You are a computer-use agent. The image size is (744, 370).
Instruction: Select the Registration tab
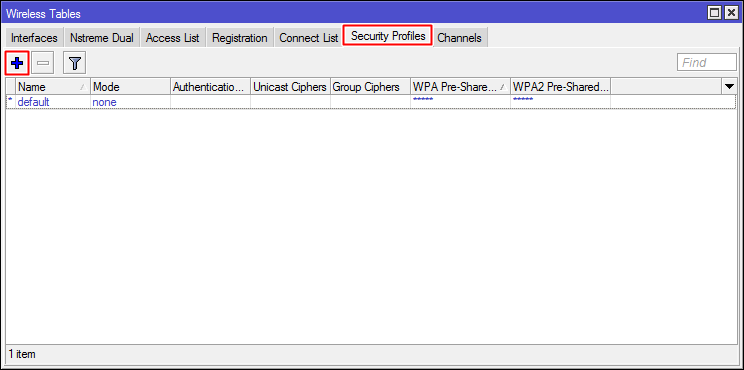(240, 38)
